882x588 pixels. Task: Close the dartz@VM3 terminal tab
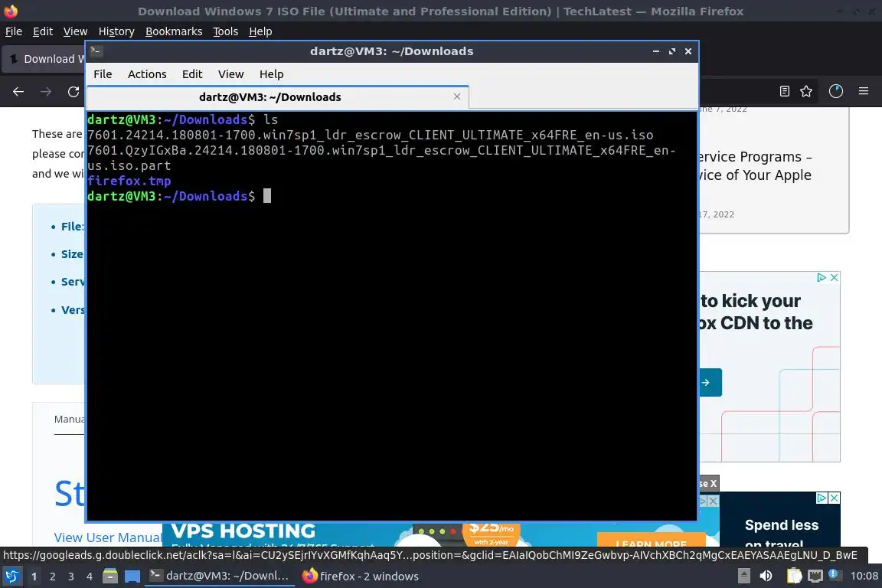[x=457, y=96]
